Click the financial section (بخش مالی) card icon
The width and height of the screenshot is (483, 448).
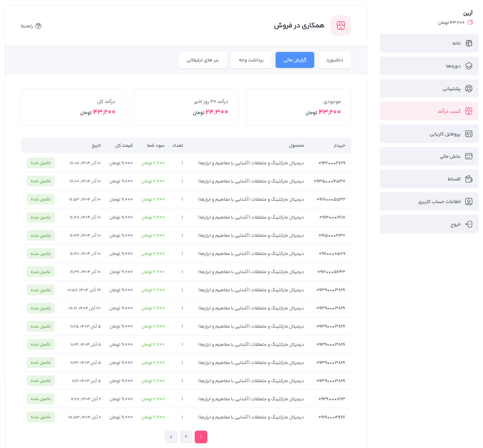(469, 156)
